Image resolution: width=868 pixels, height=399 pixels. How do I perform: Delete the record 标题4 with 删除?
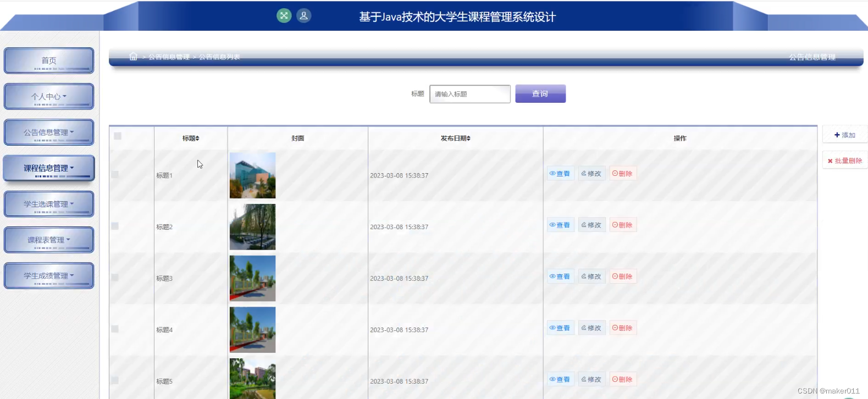(623, 328)
